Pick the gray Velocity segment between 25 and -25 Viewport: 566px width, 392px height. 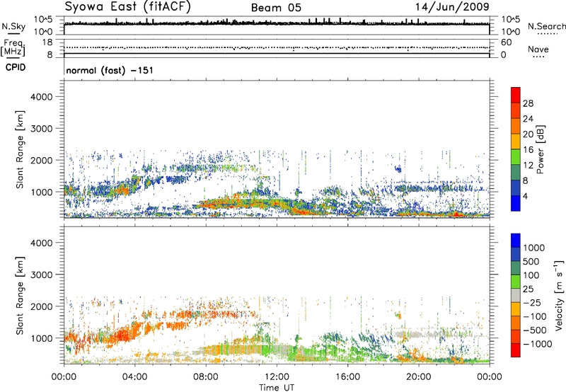tap(516, 295)
